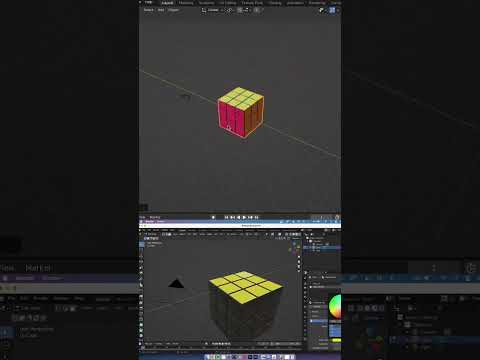Viewport: 480px width, 360px height.
Task: Jump to the upper timeline's end frame
Action: point(257,217)
